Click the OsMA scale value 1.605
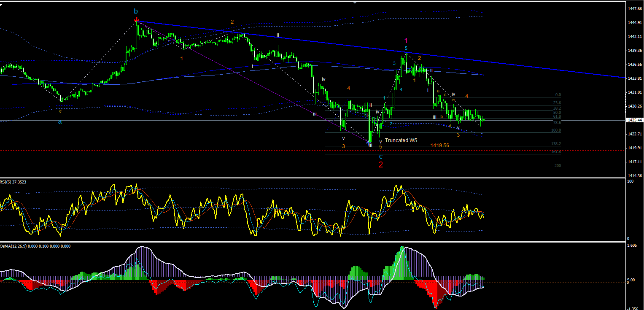The image size is (644, 310). pos(633,245)
